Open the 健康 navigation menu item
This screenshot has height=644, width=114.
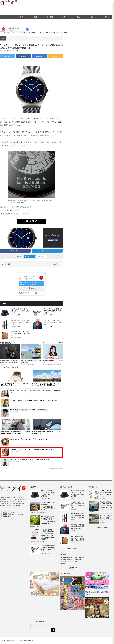click(64, 17)
